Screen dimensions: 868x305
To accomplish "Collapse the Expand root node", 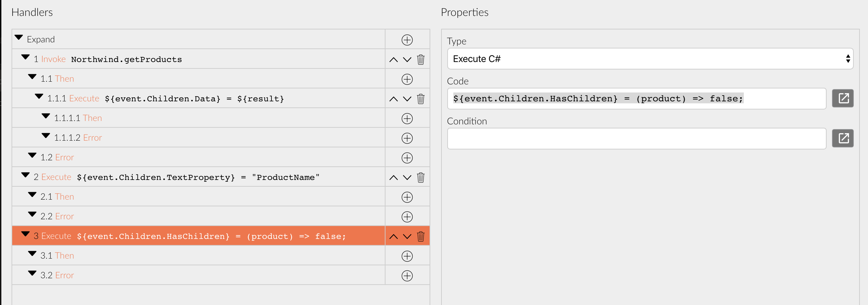I will (19, 37).
